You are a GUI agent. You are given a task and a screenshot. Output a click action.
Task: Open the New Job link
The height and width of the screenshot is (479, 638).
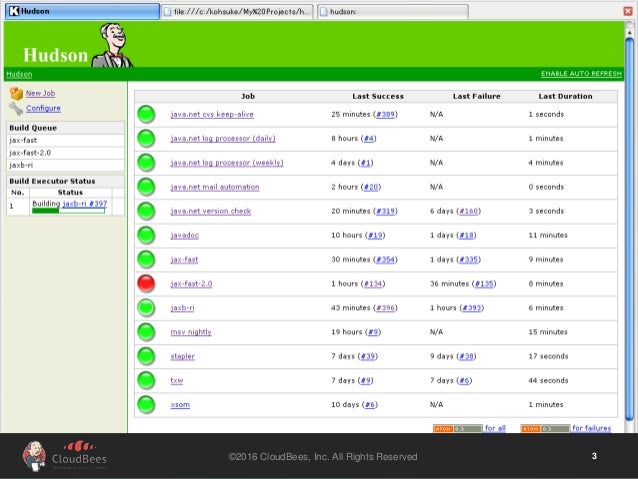tap(40, 93)
